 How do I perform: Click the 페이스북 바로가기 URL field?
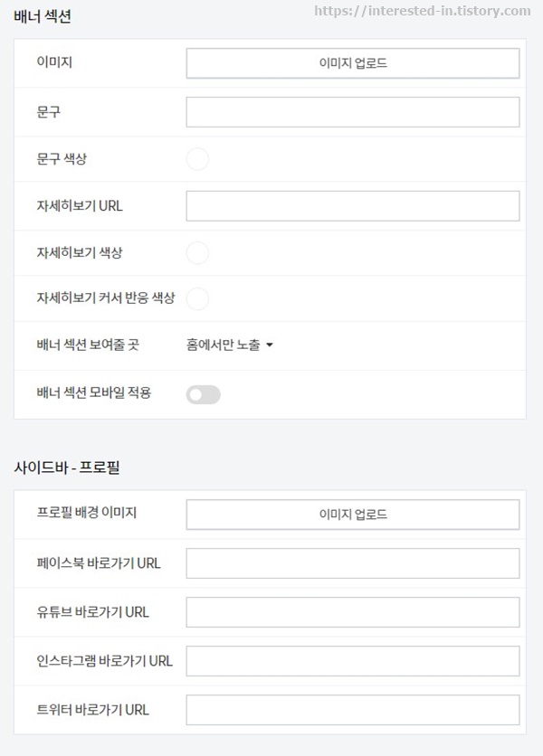352,561
